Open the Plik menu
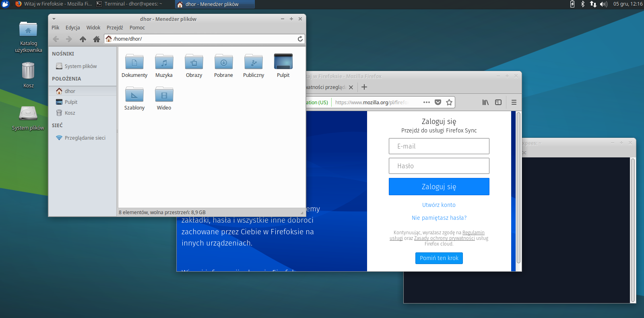Viewport: 644px width, 318px height. 56,27
